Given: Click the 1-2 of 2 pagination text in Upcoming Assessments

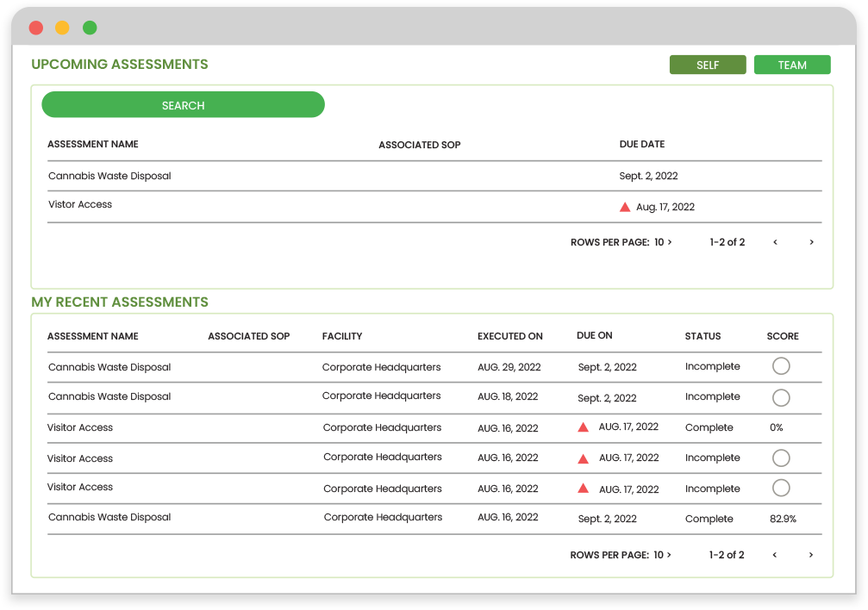Looking at the screenshot, I should (727, 242).
